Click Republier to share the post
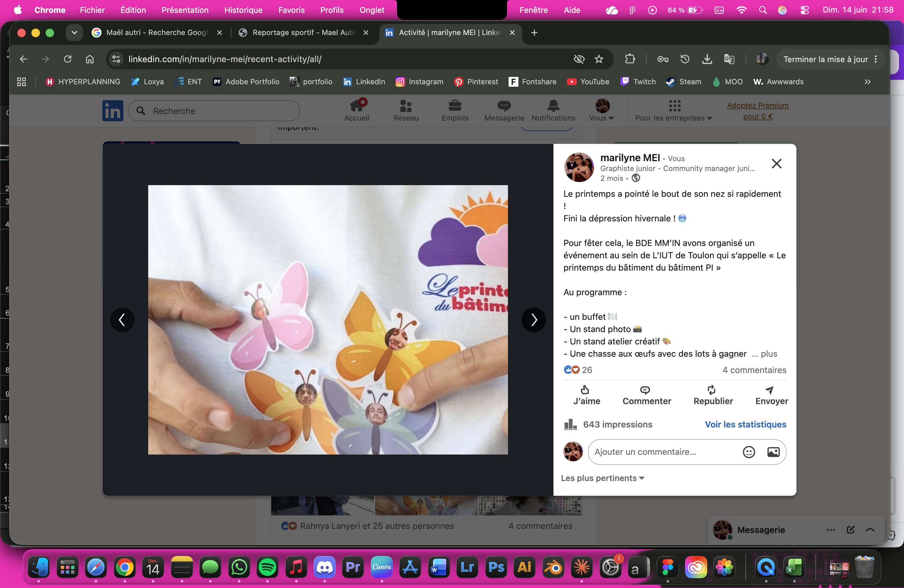 713,395
